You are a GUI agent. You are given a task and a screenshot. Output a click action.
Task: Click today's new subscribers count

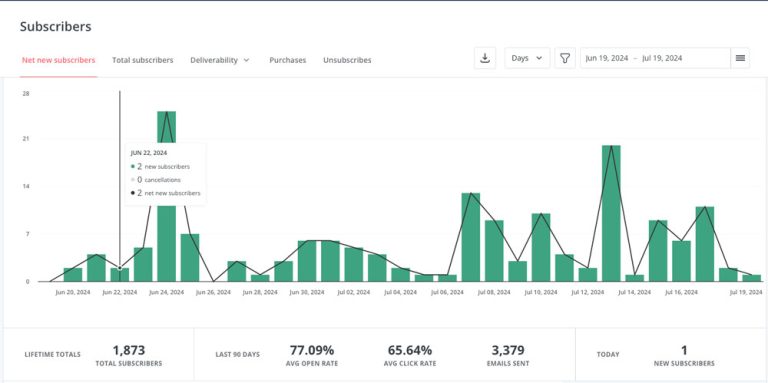(x=684, y=350)
